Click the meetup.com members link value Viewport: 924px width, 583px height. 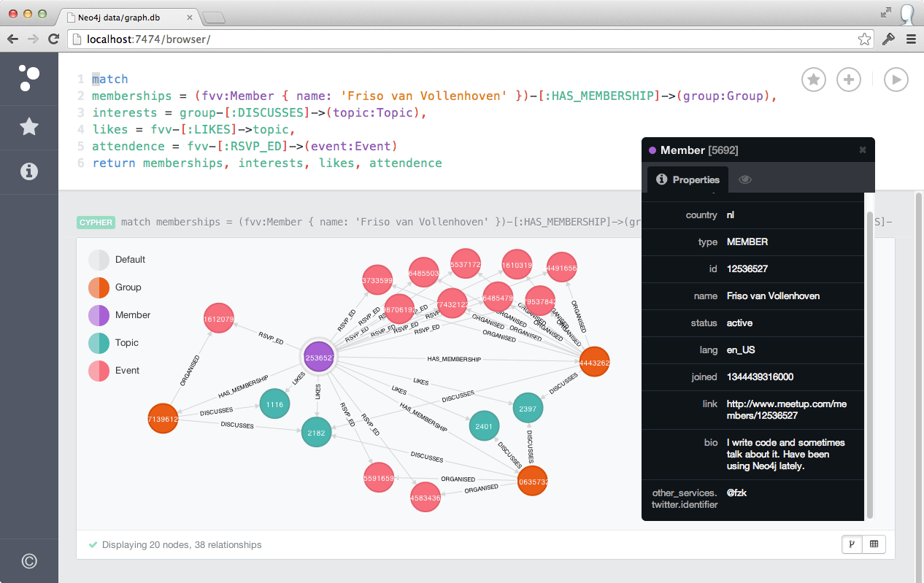click(x=787, y=409)
